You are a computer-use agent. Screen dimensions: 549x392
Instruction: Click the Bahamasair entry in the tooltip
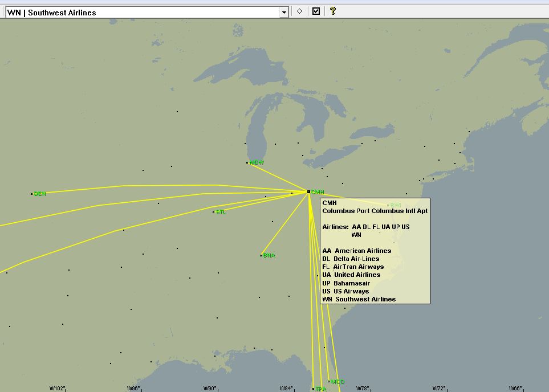346,283
